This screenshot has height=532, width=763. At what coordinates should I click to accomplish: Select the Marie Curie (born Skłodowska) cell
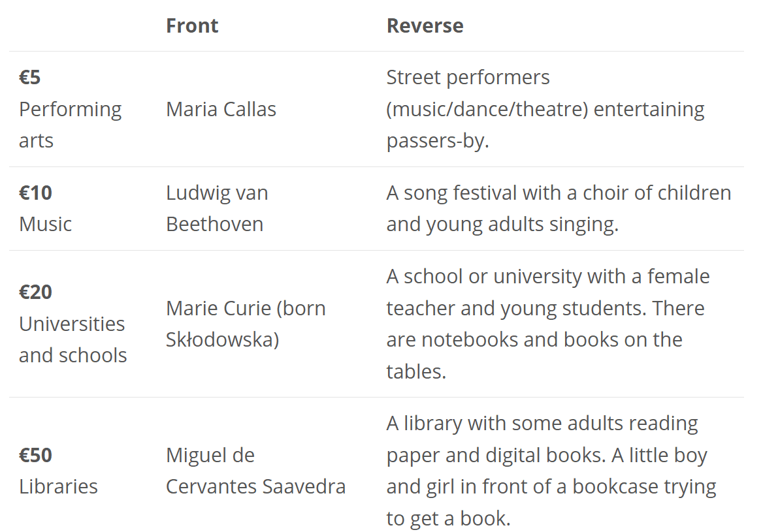coord(246,324)
